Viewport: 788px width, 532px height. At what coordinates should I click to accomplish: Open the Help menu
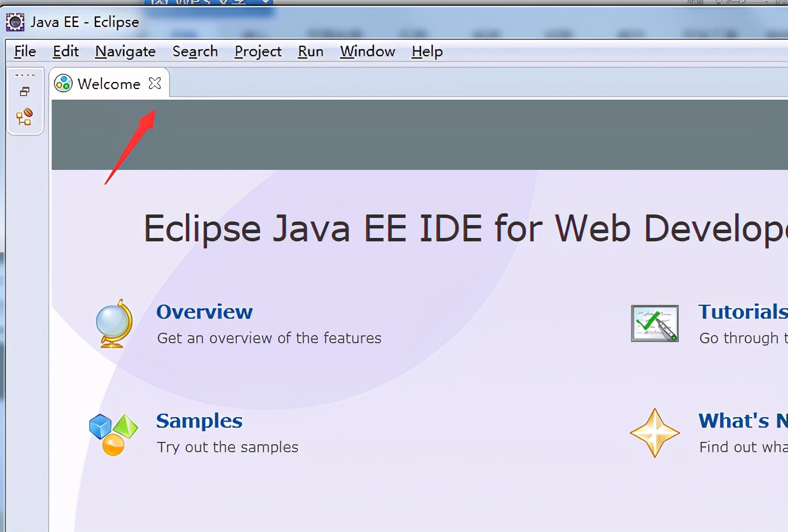(x=427, y=52)
